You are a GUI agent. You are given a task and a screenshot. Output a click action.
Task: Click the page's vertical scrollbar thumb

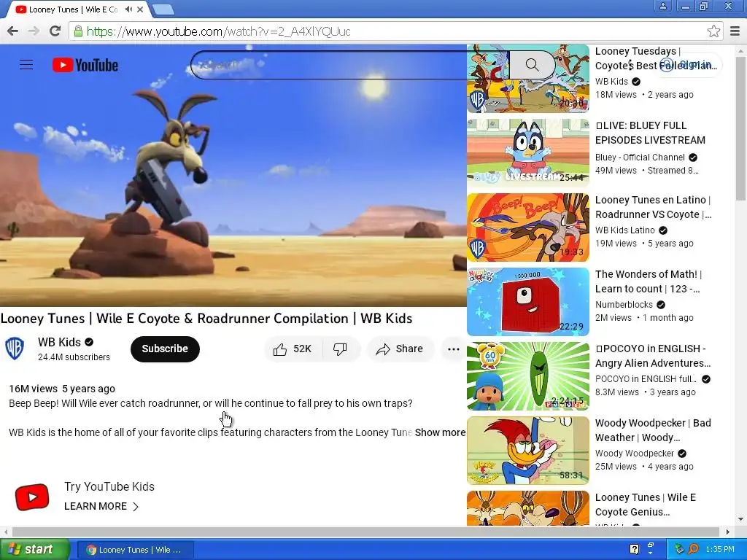tap(741, 128)
